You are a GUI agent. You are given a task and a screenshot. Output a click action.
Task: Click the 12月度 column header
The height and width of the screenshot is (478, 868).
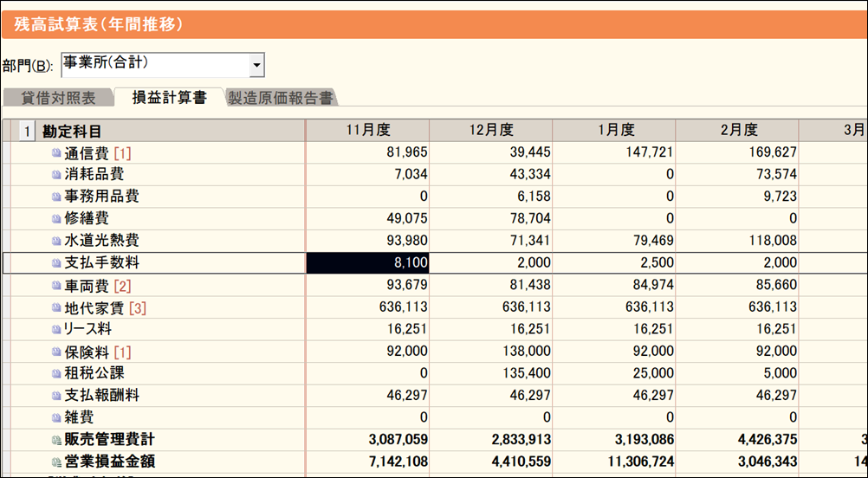point(491,130)
